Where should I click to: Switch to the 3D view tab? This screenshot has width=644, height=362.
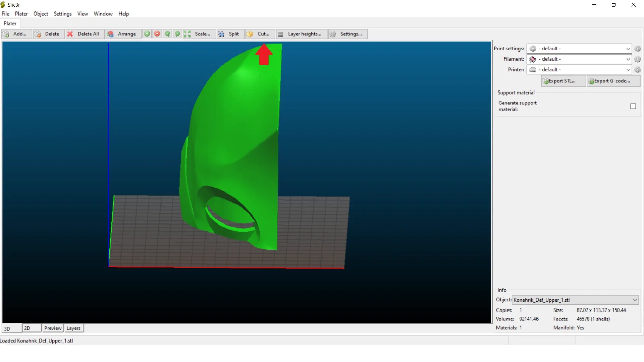point(11,328)
